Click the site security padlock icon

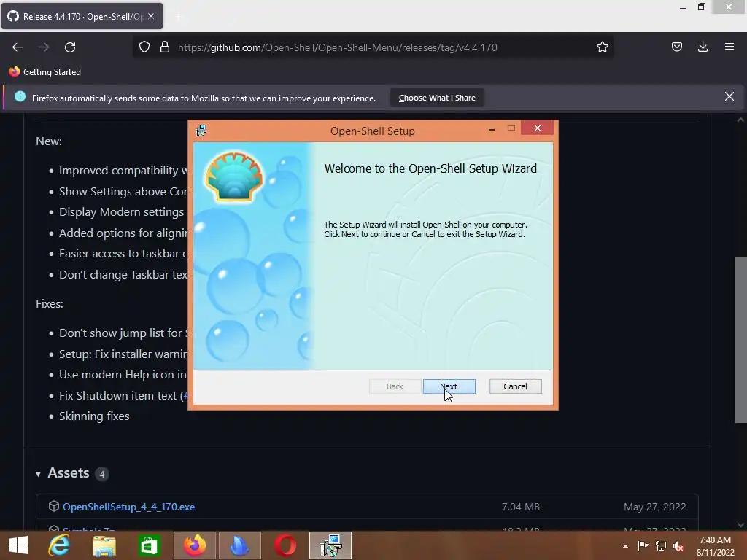pos(165,47)
